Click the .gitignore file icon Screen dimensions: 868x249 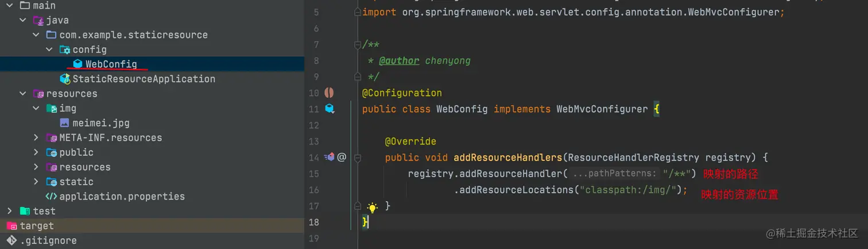12,240
